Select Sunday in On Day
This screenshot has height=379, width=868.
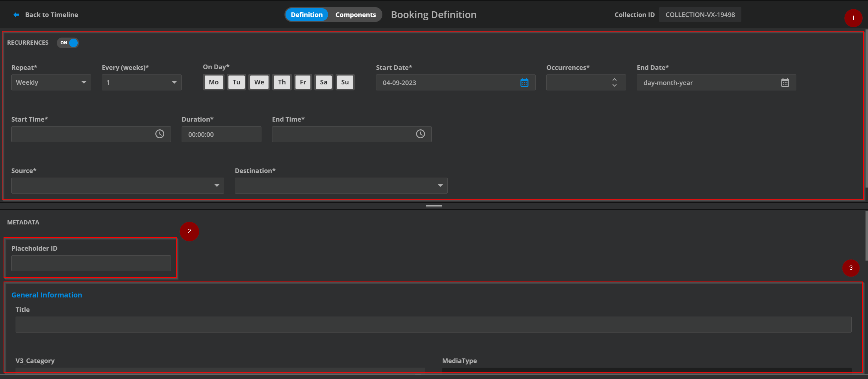(344, 82)
